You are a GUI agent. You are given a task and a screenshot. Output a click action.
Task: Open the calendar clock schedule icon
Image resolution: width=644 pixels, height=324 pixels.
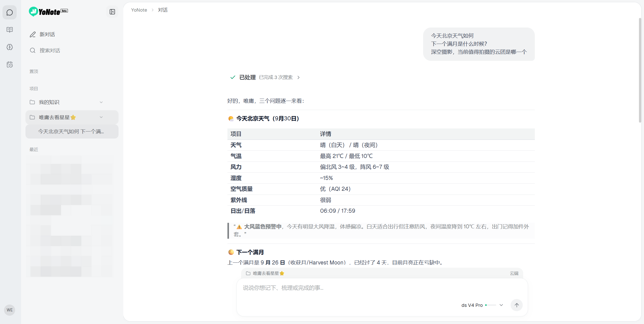pyautogui.click(x=10, y=65)
